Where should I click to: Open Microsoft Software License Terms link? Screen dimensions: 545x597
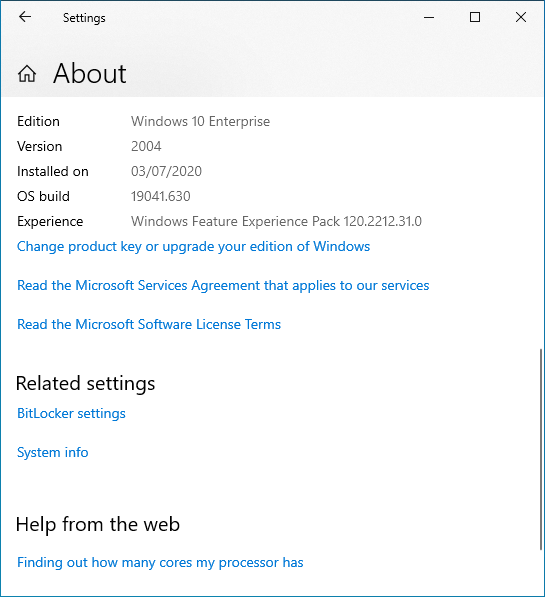click(149, 324)
